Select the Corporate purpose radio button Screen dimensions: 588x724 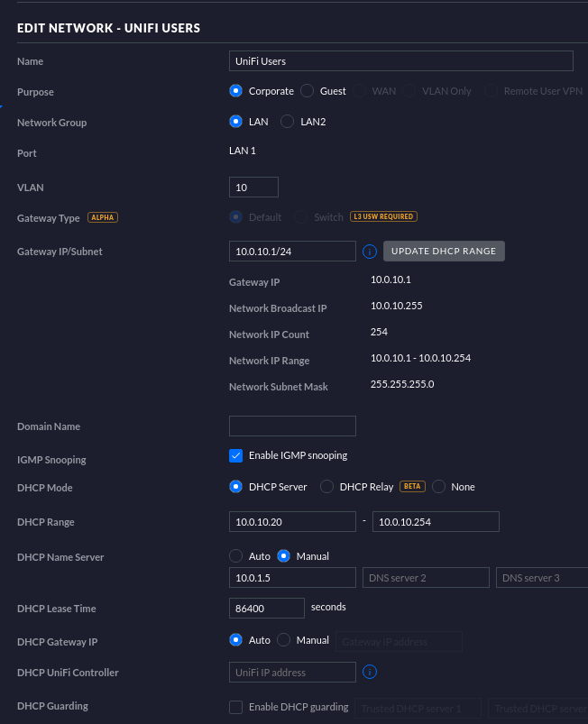pyautogui.click(x=235, y=91)
